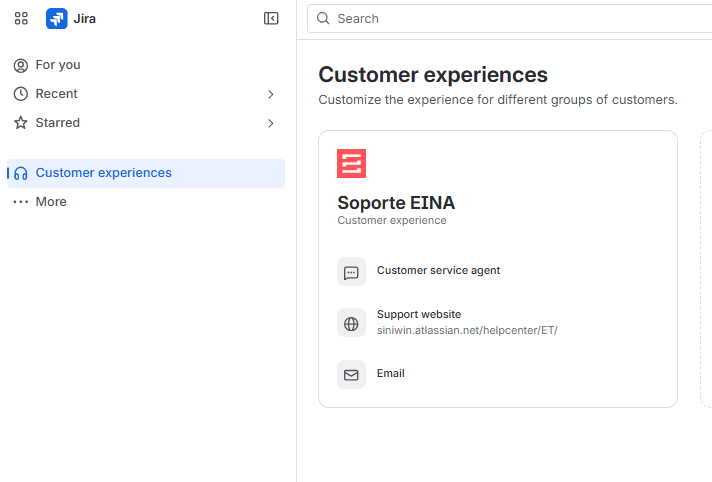The height and width of the screenshot is (482, 712).
Task: Open the siniwin.atlassian.net helpcenter link
Action: (x=467, y=330)
